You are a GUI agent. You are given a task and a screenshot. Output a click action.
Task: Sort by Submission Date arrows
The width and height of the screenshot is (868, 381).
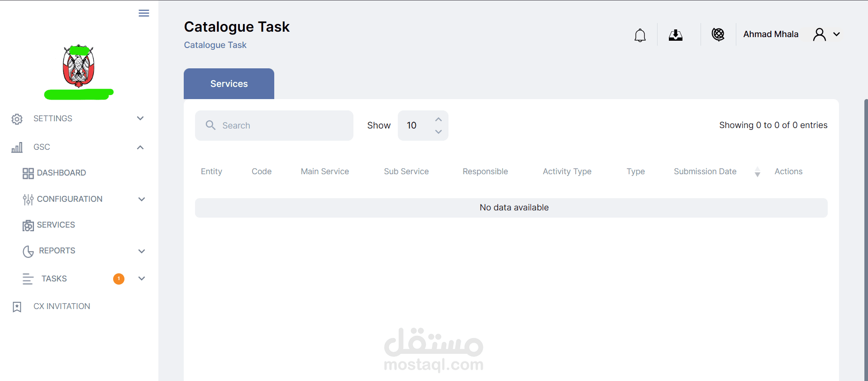point(758,172)
